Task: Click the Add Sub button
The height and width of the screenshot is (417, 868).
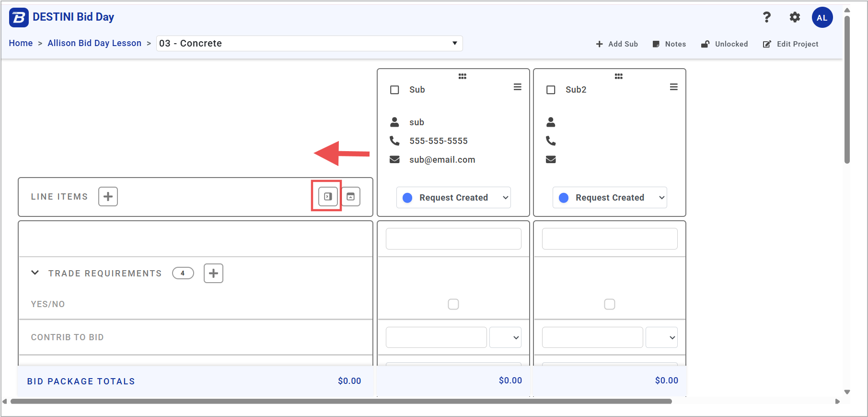Action: point(617,44)
